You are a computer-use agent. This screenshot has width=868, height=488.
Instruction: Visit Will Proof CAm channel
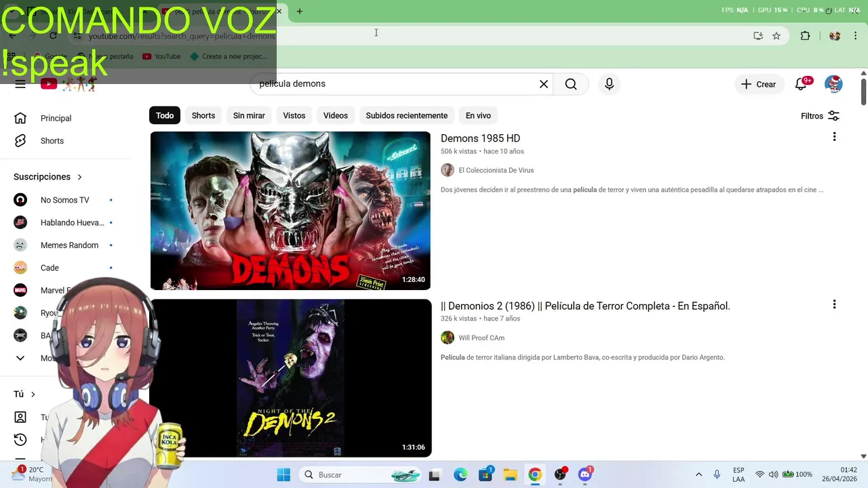coord(481,338)
